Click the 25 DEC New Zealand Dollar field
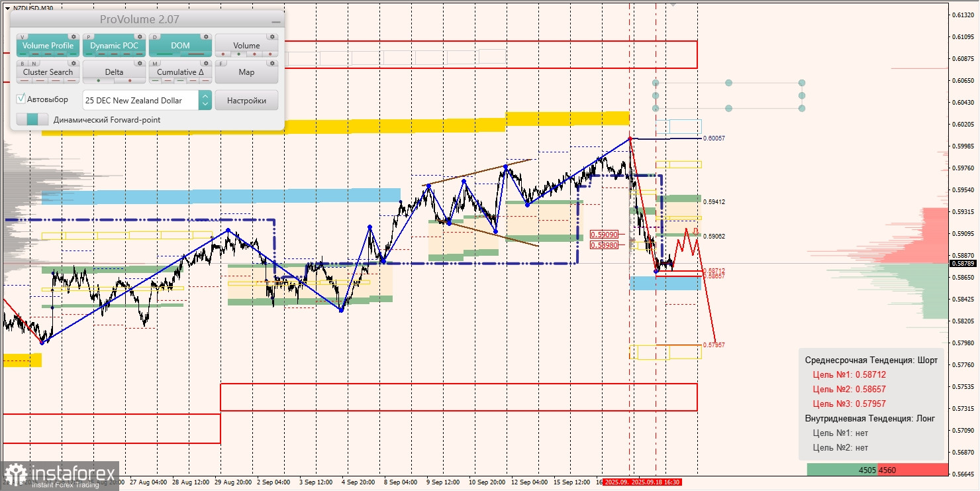 [x=141, y=100]
